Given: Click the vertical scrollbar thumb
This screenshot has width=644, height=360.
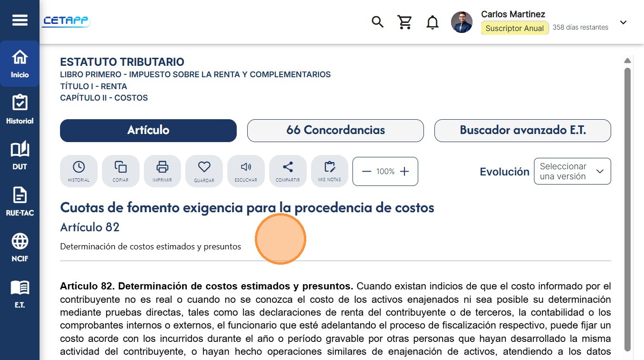Looking at the screenshot, I should [628, 210].
